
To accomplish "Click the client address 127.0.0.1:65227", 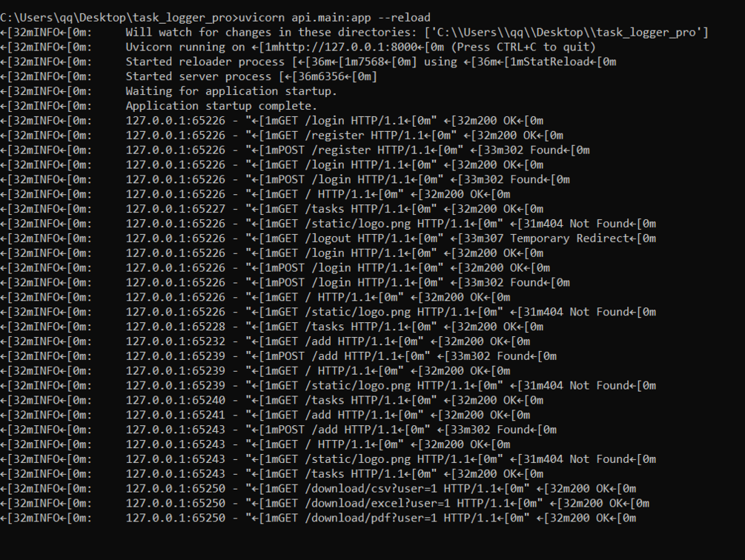I will coord(176,209).
